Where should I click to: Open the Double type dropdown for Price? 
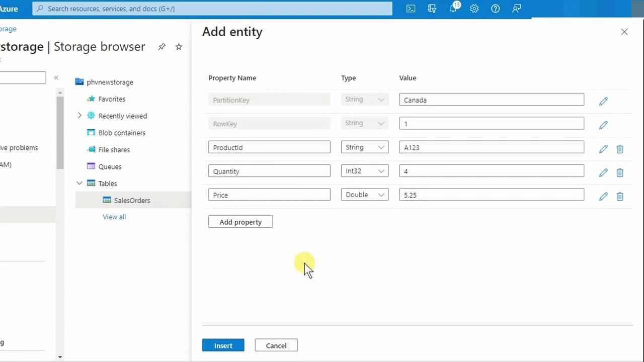click(365, 195)
